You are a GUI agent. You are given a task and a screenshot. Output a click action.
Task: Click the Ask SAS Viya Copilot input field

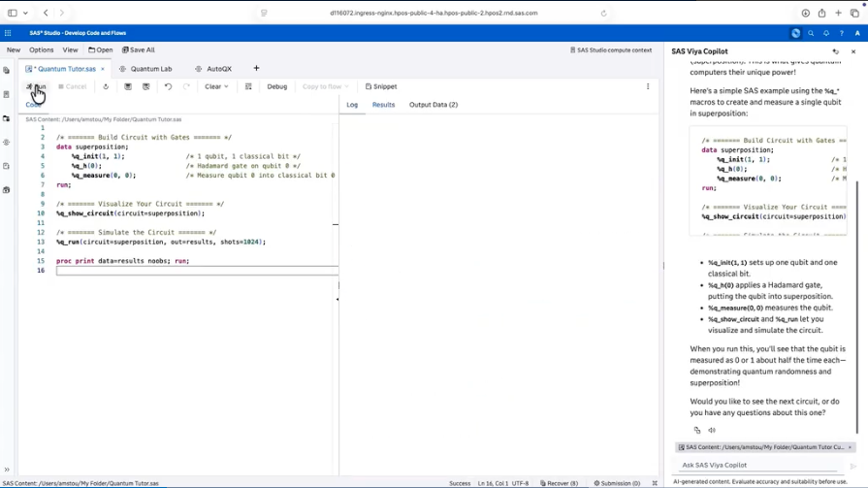(756, 465)
